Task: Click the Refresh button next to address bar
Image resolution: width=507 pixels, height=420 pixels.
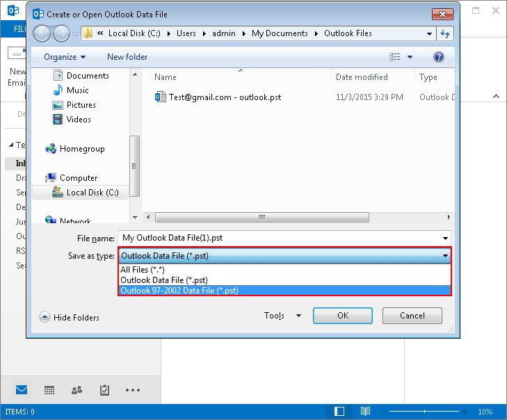Action: tap(445, 33)
